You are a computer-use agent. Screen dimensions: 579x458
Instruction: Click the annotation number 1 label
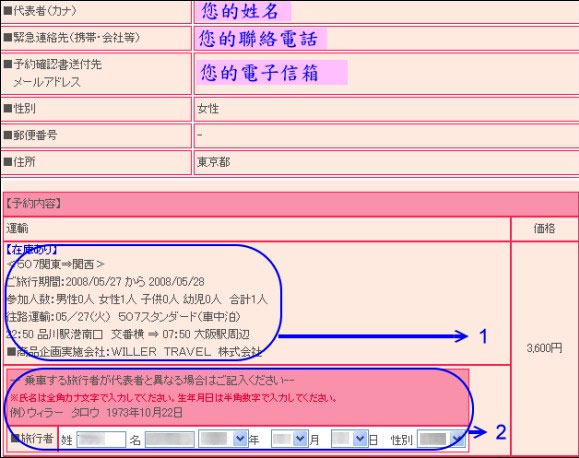pyautogui.click(x=483, y=336)
